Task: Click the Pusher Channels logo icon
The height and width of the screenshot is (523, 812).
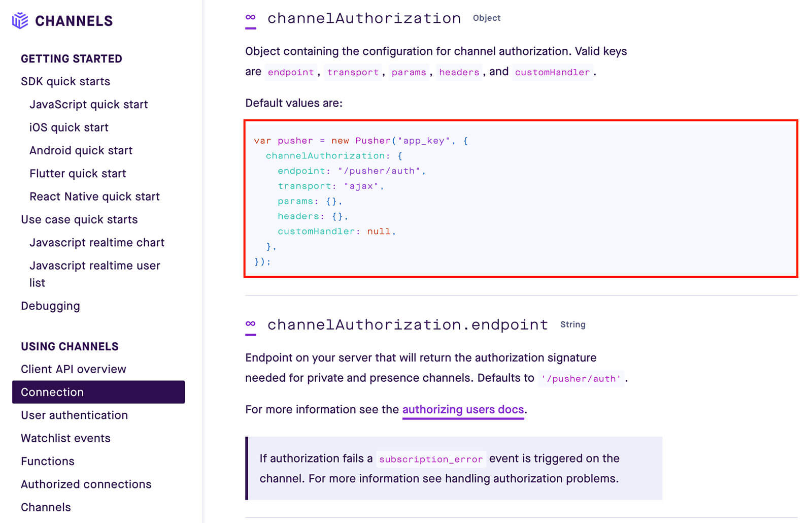Action: tap(20, 21)
